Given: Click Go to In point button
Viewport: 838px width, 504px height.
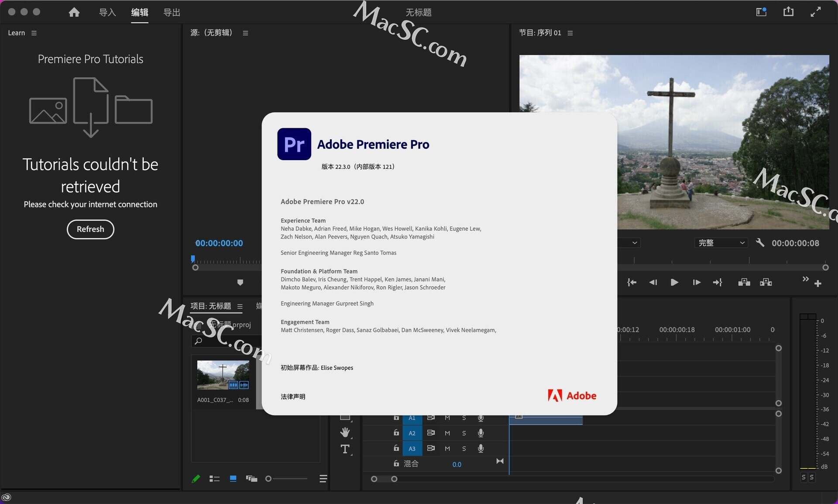Looking at the screenshot, I should click(632, 282).
